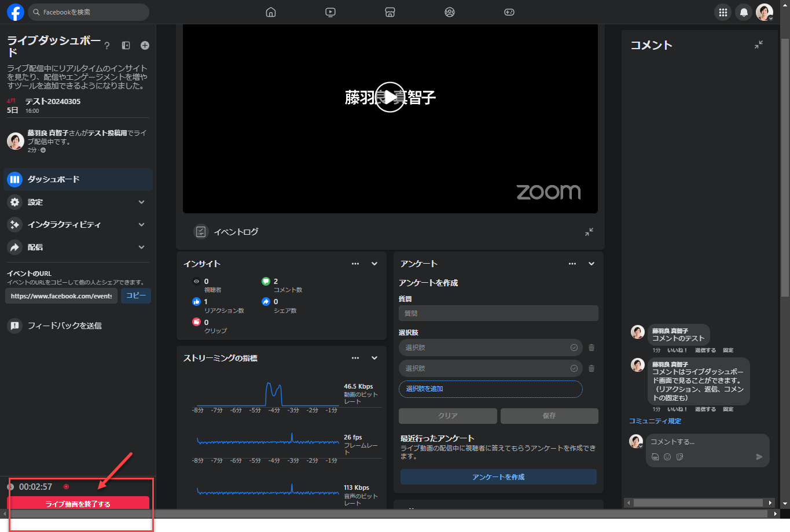Open the Facebook logo home link
The width and height of the screenshot is (790, 532).
coord(15,12)
